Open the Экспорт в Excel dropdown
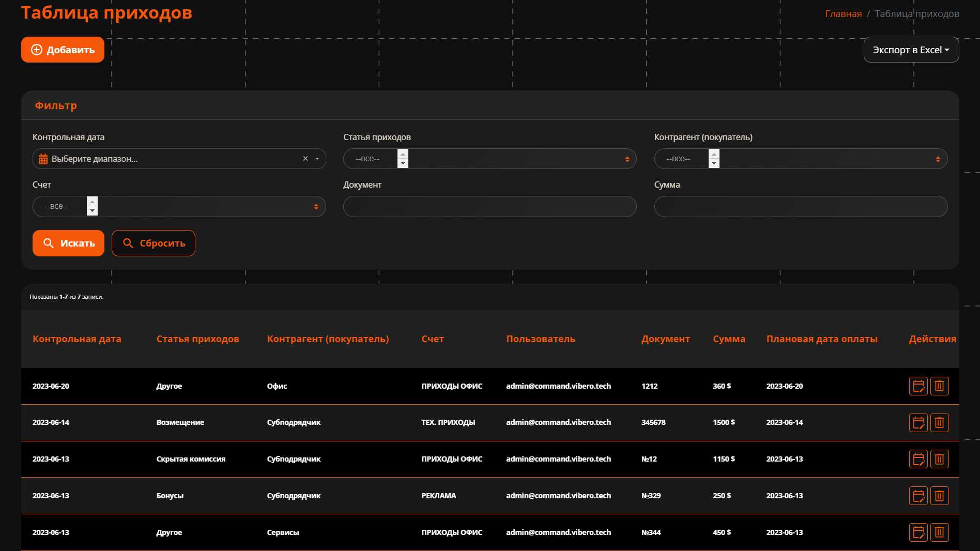This screenshot has height=551, width=980. click(911, 50)
